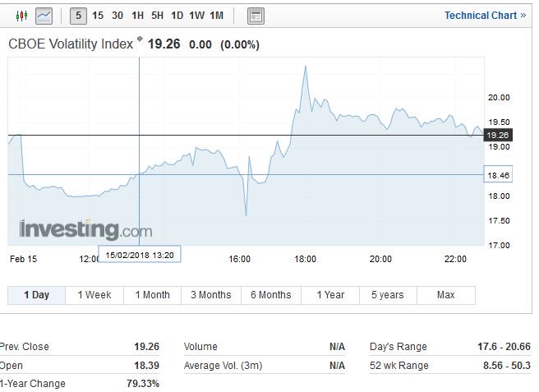The image size is (539, 392).
Task: Click the 15/02/2018 13:20 crosshair date label
Action: tap(140, 255)
